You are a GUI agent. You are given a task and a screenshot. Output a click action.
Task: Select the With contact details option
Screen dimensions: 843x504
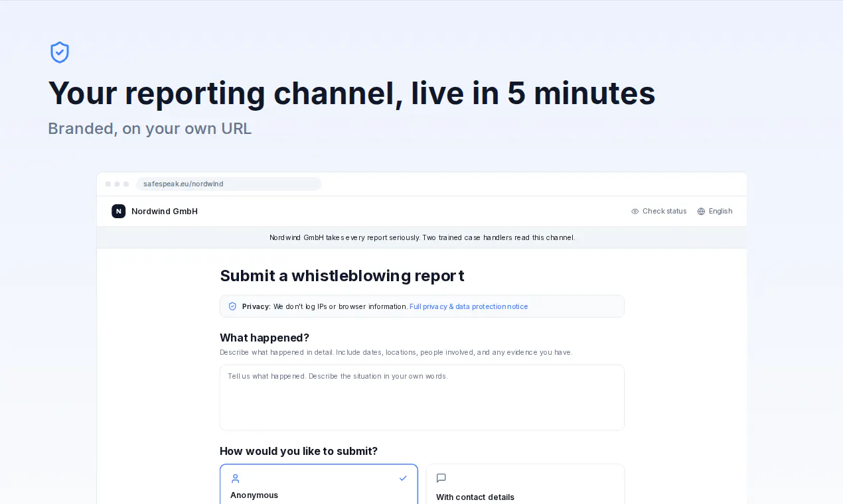[525, 484]
